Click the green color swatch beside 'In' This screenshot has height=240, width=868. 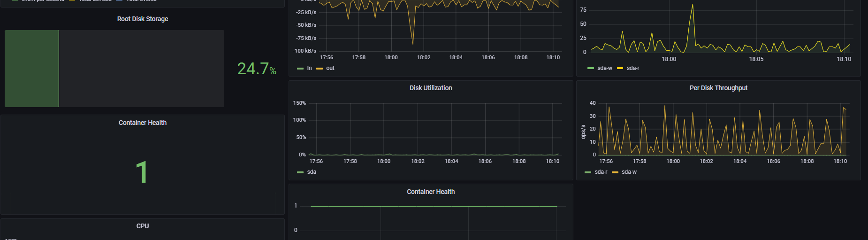point(300,69)
